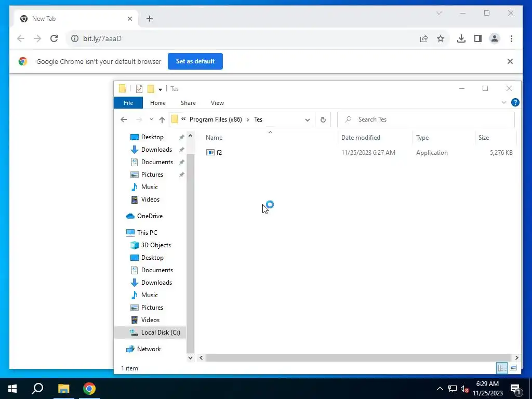Viewport: 532px width, 399px height.
Task: Switch to Details view layout
Action: coord(502,368)
